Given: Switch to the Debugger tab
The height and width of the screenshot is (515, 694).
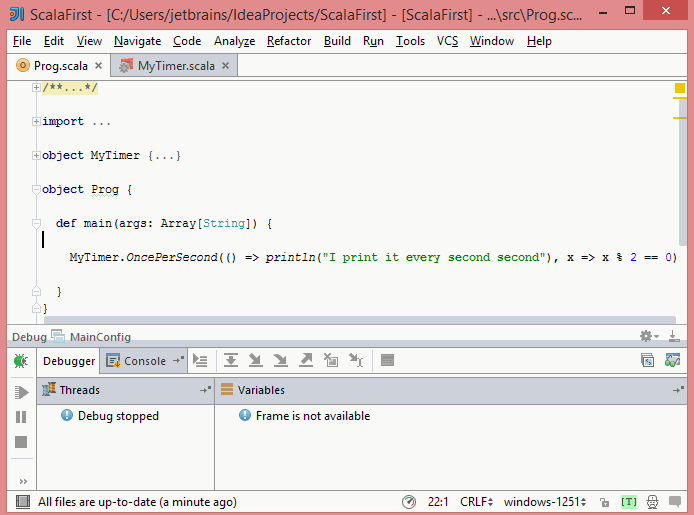Looking at the screenshot, I should 69,361.
